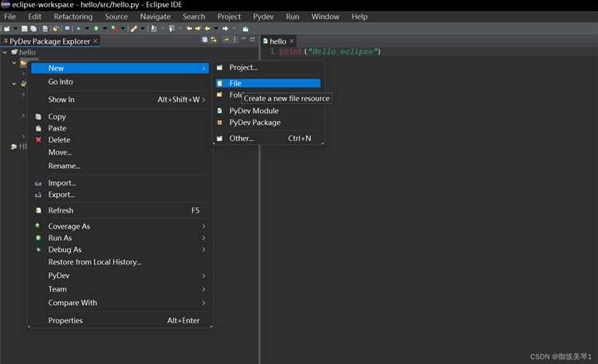Switch to the hello editor tab
Image resolution: width=598 pixels, height=364 pixels.
pyautogui.click(x=277, y=41)
